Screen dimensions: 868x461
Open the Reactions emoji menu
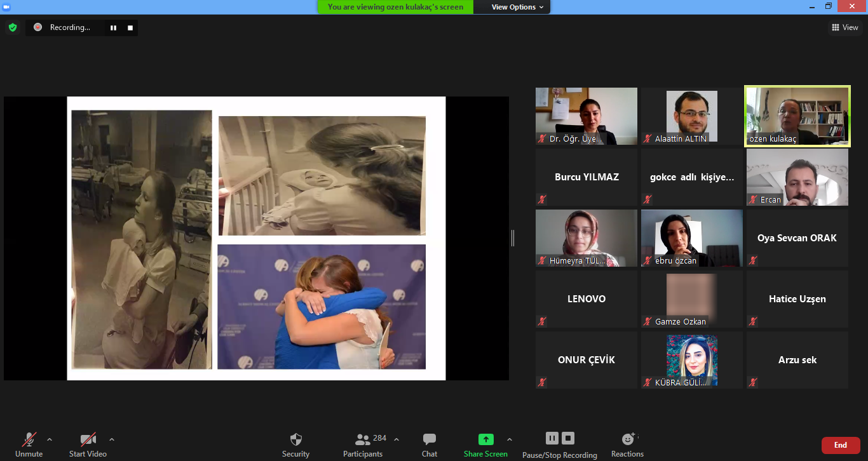coord(627,444)
